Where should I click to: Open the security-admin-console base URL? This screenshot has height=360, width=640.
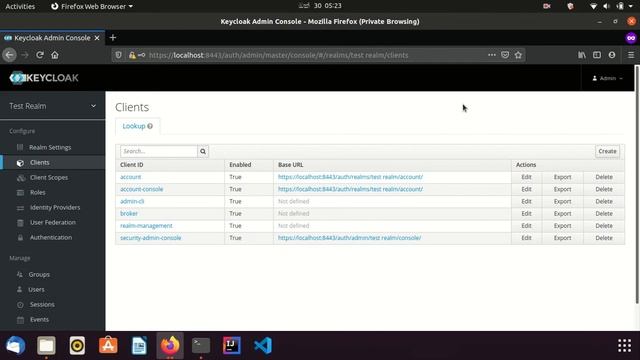pos(349,238)
